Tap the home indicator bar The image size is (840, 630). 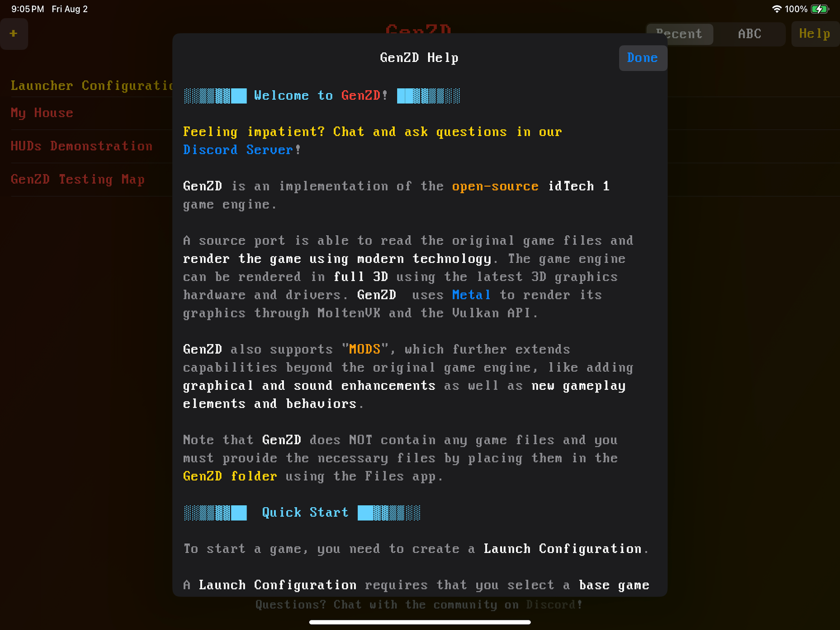[x=420, y=622]
